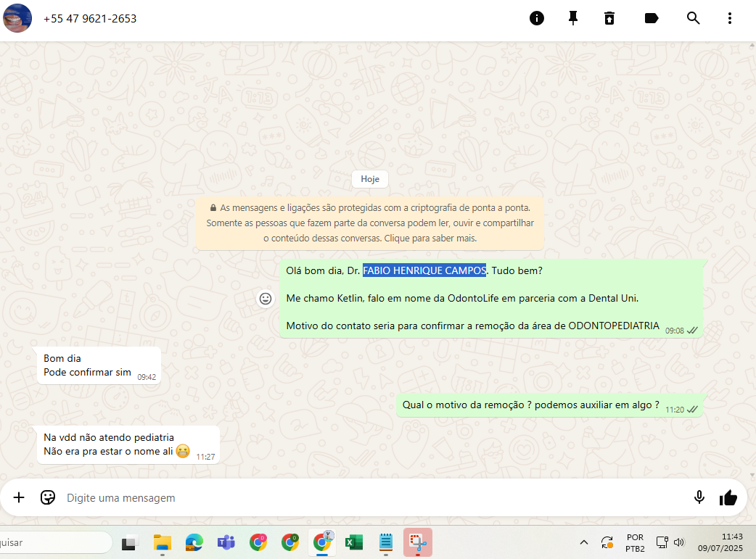Click the message 'Pode confirmar sim'
The image size is (756, 559).
click(x=87, y=372)
